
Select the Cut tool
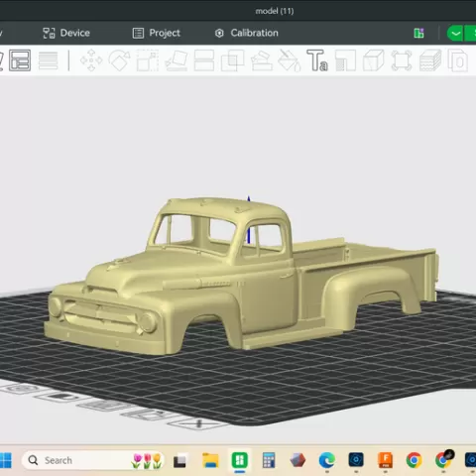click(204, 60)
